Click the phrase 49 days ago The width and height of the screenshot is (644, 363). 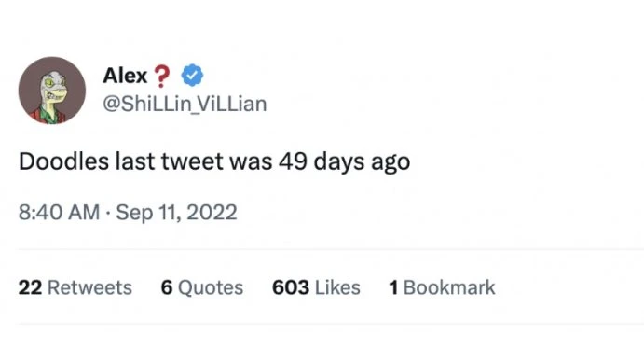coord(344,161)
